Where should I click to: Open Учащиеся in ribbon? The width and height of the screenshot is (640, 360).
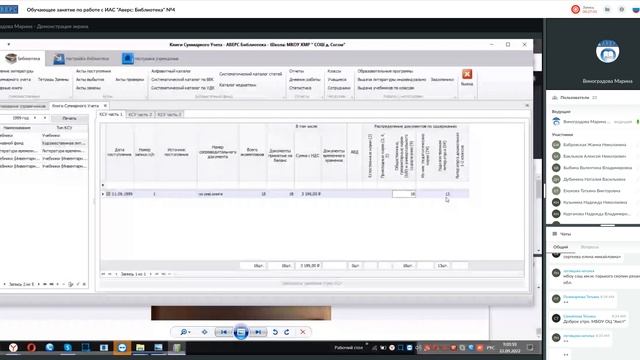click(337, 80)
